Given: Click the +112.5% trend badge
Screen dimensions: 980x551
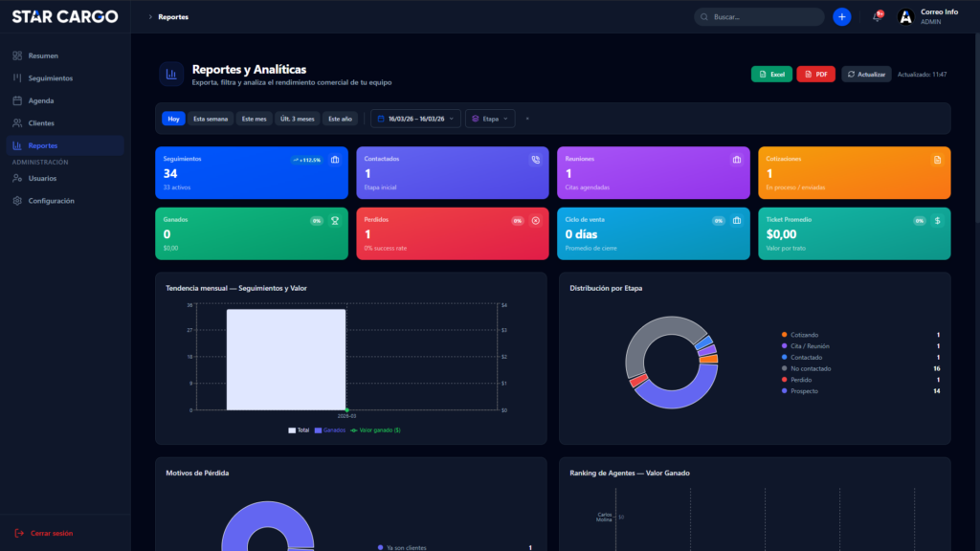Looking at the screenshot, I should click(x=306, y=160).
